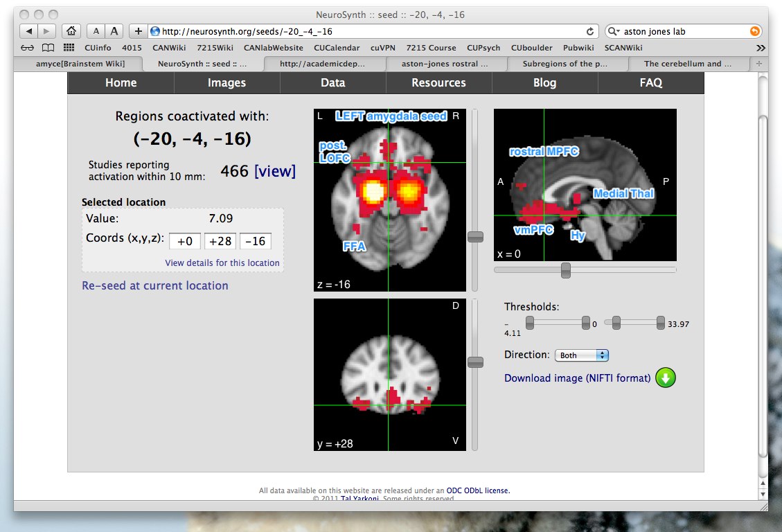Click the coronal brain view image
The image size is (782, 532).
(390, 375)
